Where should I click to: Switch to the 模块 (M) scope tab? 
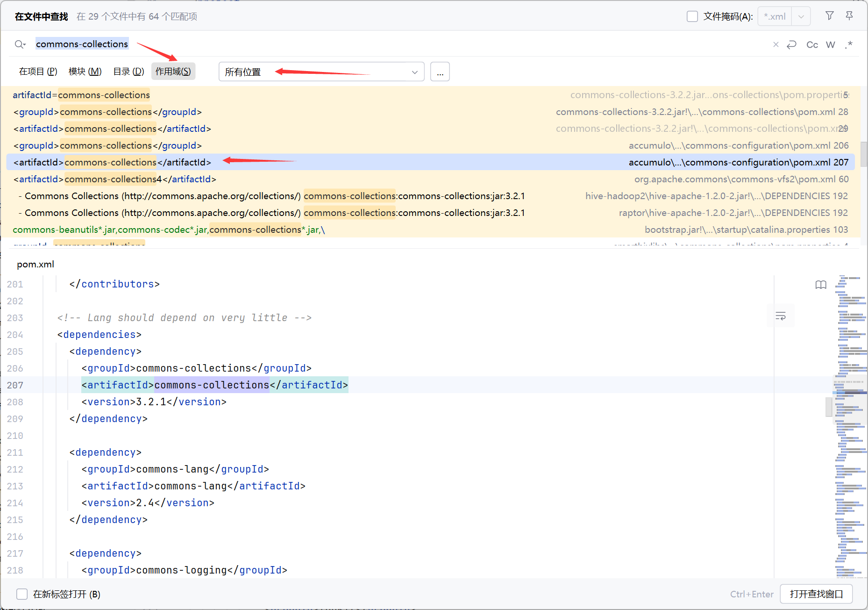coord(85,72)
